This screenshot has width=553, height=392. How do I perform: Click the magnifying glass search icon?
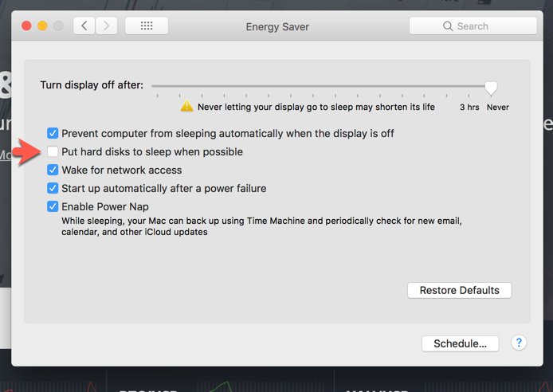pos(448,26)
